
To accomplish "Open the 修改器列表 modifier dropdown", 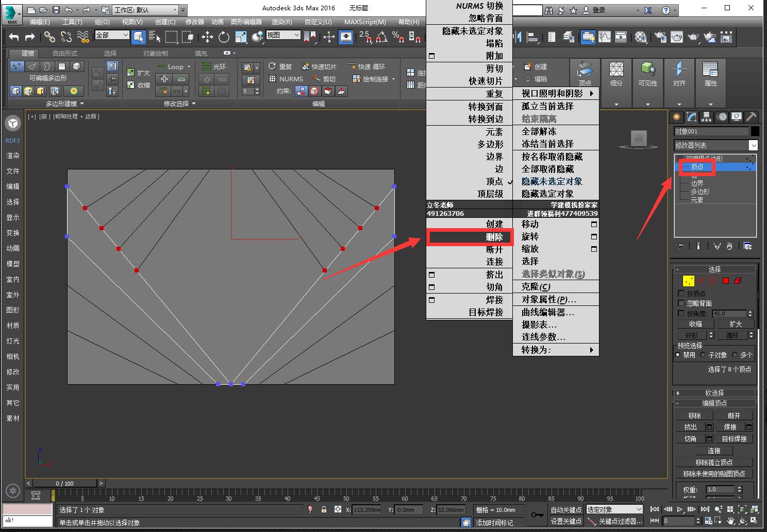I will click(x=716, y=145).
